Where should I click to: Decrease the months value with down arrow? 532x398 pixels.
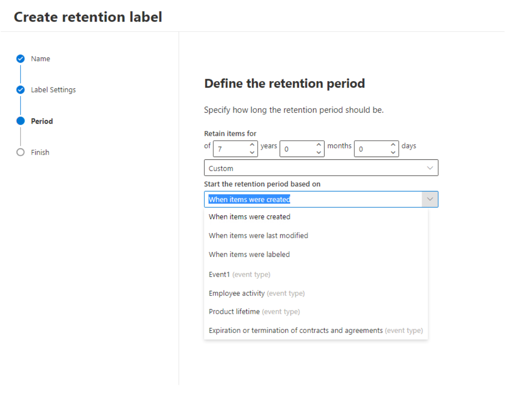(319, 153)
